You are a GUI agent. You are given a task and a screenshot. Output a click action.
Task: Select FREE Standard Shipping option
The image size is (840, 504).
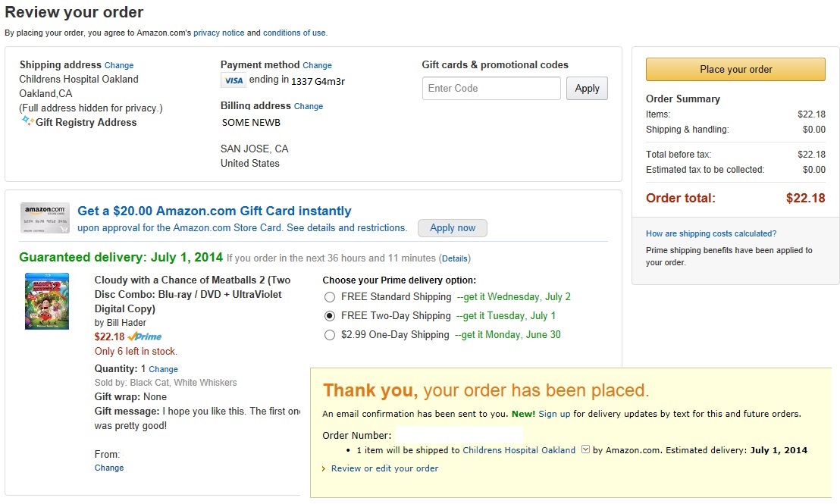tap(329, 297)
